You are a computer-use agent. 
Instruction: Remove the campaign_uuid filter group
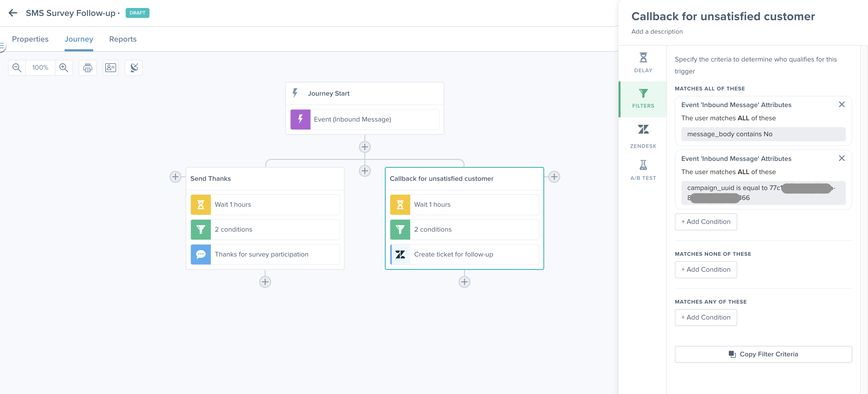click(x=841, y=158)
